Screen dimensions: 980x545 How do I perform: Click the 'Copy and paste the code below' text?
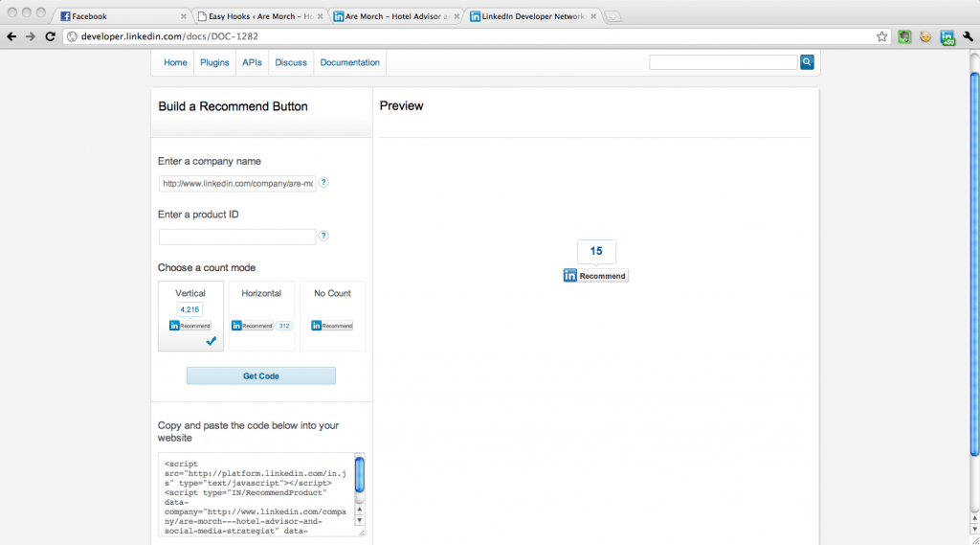click(248, 432)
